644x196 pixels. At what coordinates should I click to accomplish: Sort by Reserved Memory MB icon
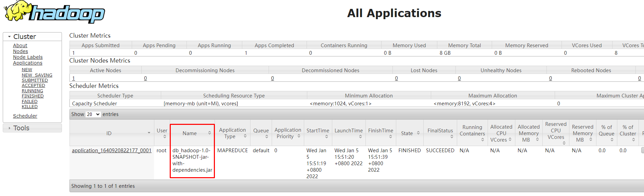click(591, 139)
